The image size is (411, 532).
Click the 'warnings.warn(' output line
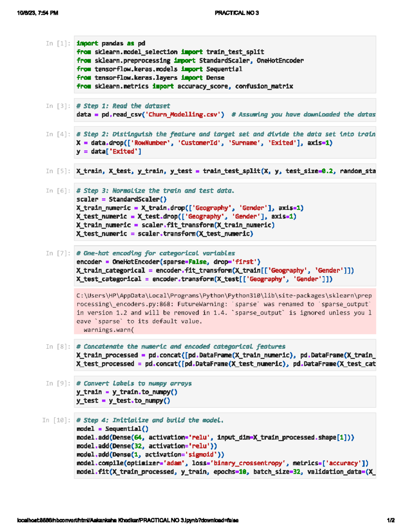click(109, 330)
